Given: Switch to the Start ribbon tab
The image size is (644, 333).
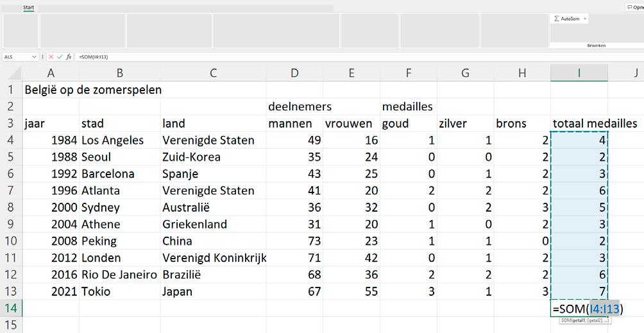Looking at the screenshot, I should point(29,8).
